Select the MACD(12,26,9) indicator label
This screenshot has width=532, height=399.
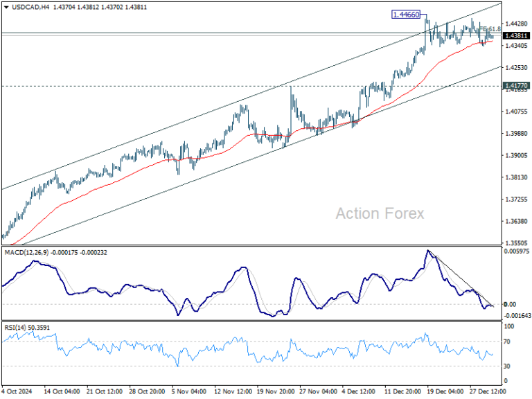tap(26, 252)
